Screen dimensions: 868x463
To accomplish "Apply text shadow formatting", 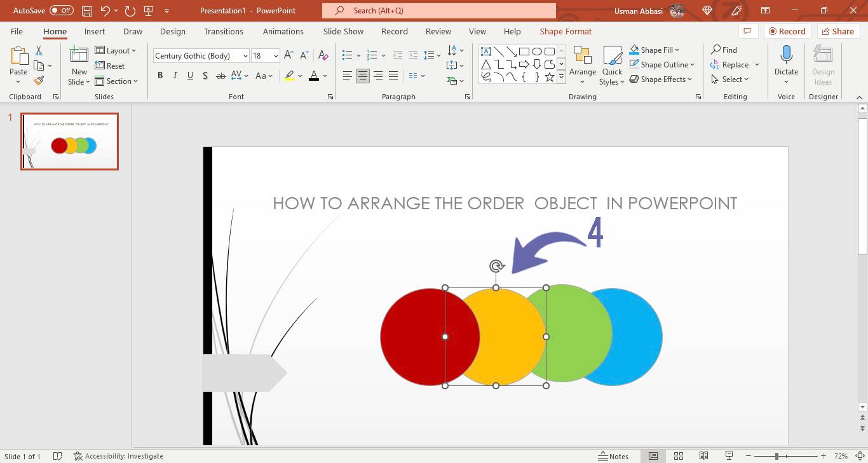I will click(205, 76).
